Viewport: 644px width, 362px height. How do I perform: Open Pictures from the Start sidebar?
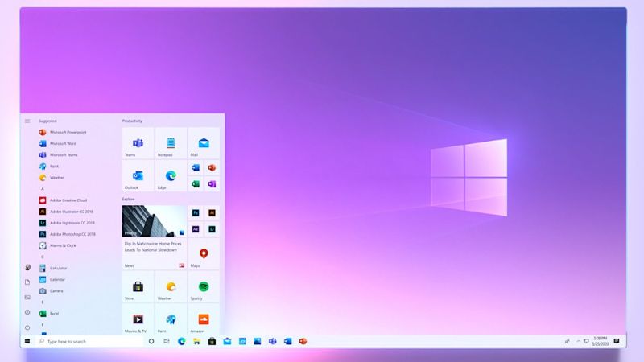pos(27,297)
